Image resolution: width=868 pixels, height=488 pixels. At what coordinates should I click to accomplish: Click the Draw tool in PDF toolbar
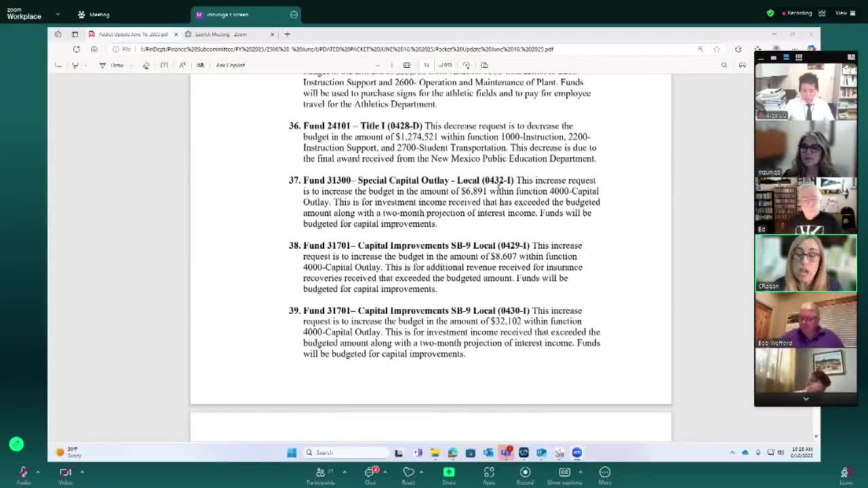point(112,65)
